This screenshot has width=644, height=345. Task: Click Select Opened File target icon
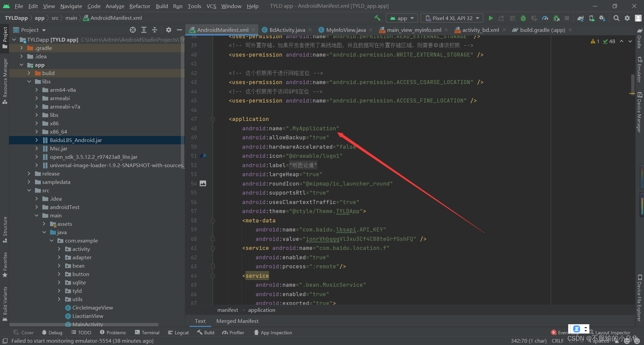133,30
